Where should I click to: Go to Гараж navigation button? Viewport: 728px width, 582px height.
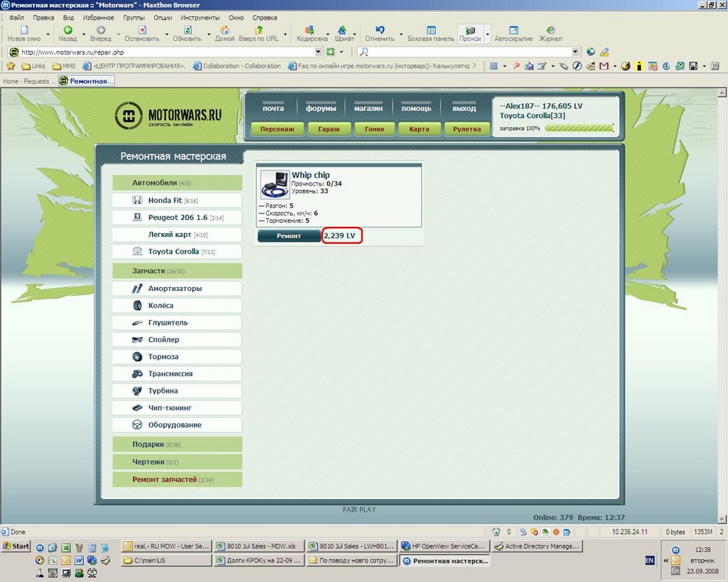click(x=329, y=129)
